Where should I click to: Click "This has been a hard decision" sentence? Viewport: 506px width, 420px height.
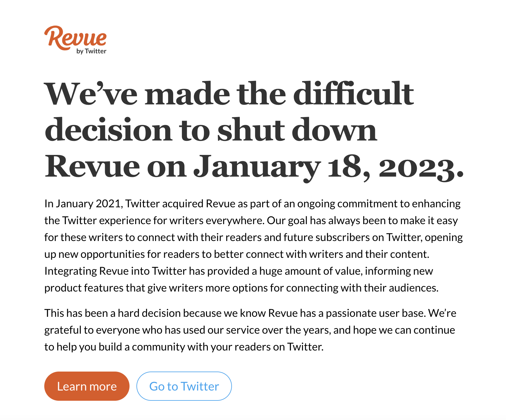point(235,313)
